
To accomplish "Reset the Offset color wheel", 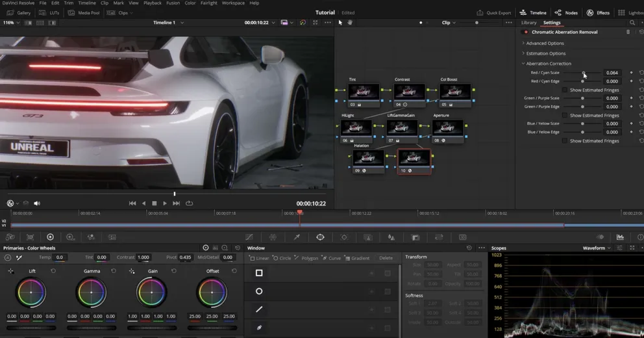I will click(234, 271).
